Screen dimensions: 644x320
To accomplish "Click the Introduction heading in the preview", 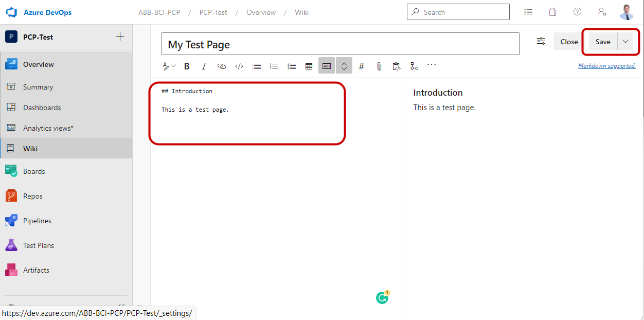I will pos(438,93).
